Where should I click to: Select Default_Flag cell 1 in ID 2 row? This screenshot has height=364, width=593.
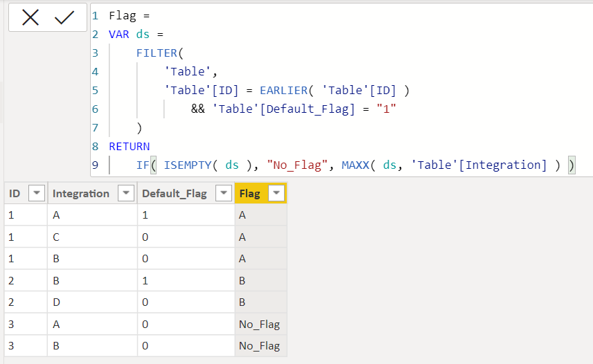186,280
